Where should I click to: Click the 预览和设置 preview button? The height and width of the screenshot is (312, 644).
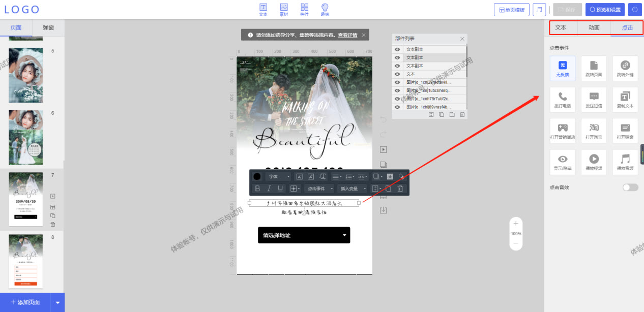(605, 9)
